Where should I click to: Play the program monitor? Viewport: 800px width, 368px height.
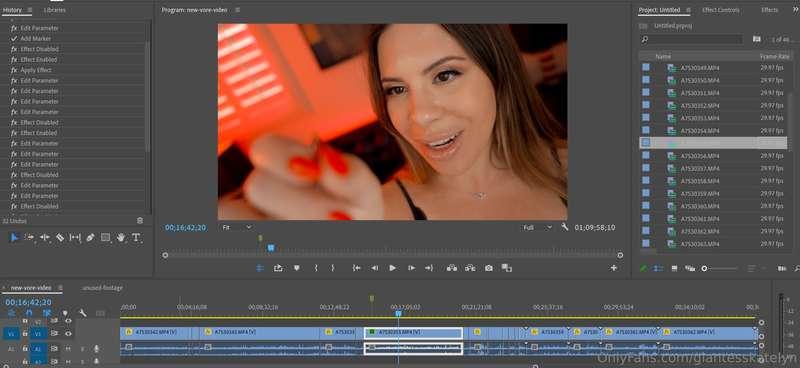pyautogui.click(x=392, y=268)
